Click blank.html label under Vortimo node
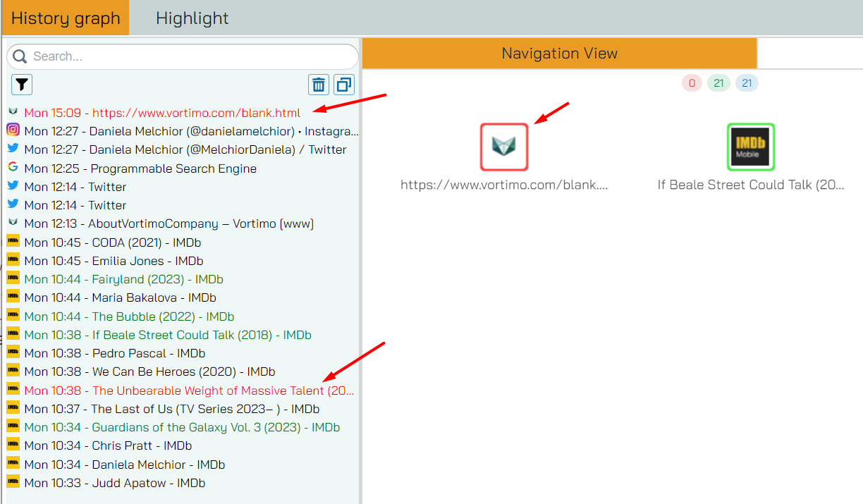This screenshot has height=504, width=863. coord(504,185)
